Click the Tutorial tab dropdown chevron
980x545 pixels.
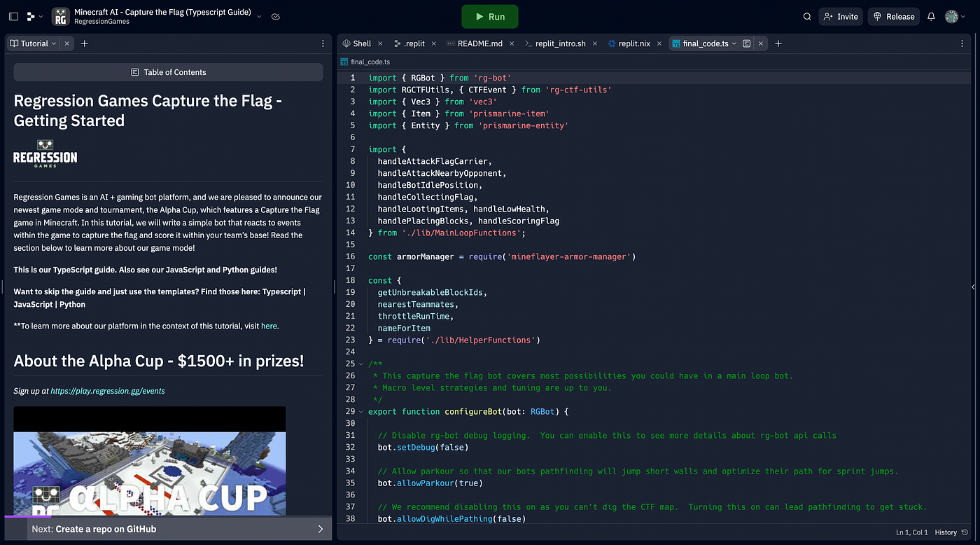pyautogui.click(x=55, y=43)
